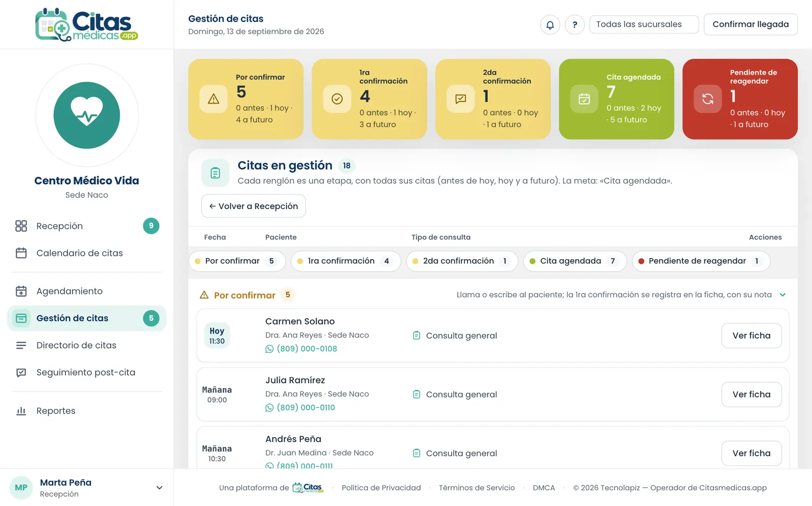Click the Citas médicas app logo

tap(87, 24)
